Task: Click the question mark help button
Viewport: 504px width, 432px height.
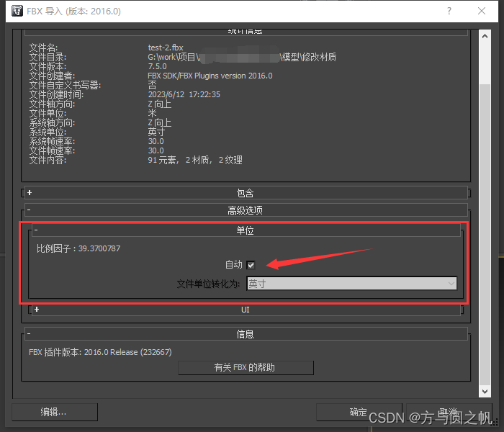Action: [449, 12]
